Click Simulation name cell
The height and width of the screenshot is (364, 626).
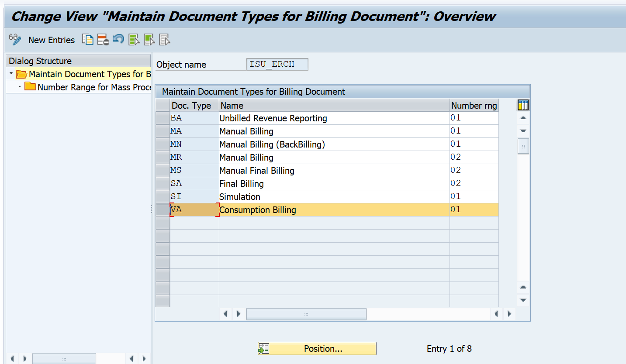(334, 197)
